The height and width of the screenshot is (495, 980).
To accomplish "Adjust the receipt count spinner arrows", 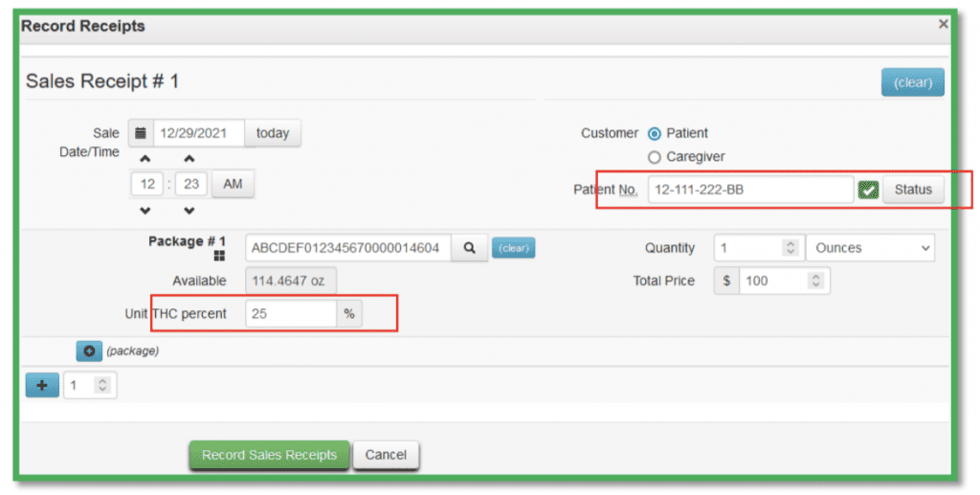I will point(102,385).
